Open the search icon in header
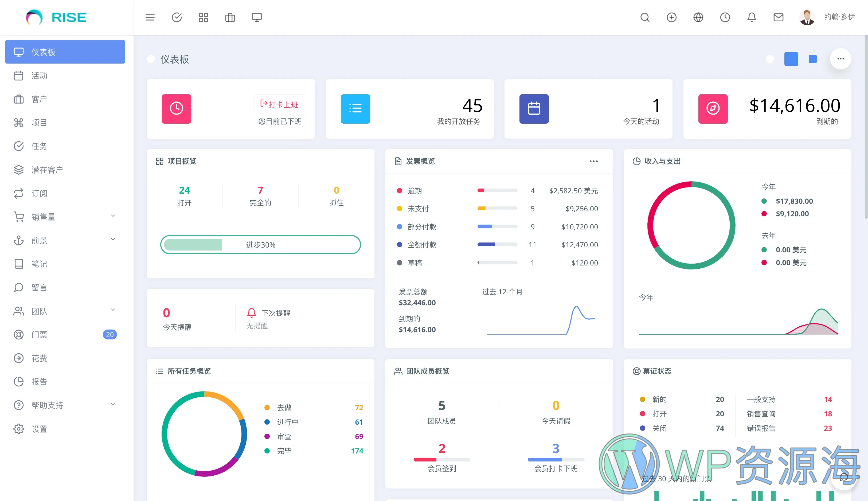868x501 pixels. coord(645,17)
